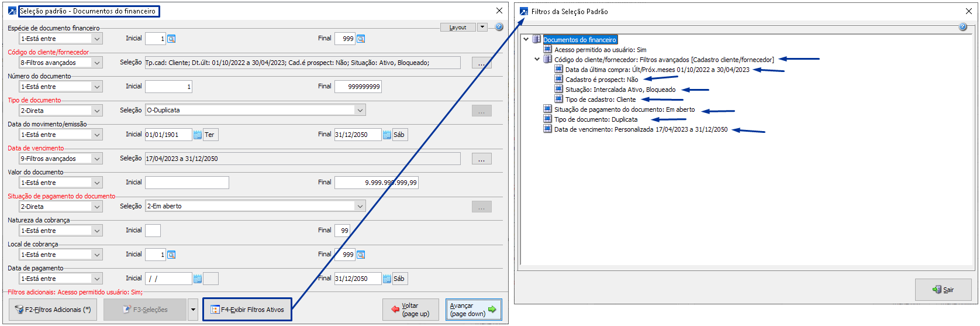The width and height of the screenshot is (980, 326).
Task: Open lookup icon for Espécie Final field
Action: 361,39
